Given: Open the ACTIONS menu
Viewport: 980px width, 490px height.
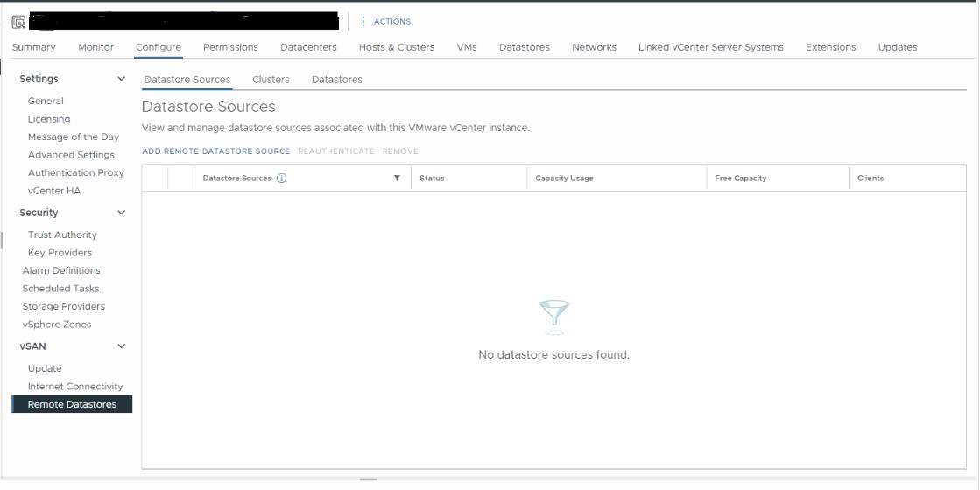Looking at the screenshot, I should pyautogui.click(x=385, y=21).
